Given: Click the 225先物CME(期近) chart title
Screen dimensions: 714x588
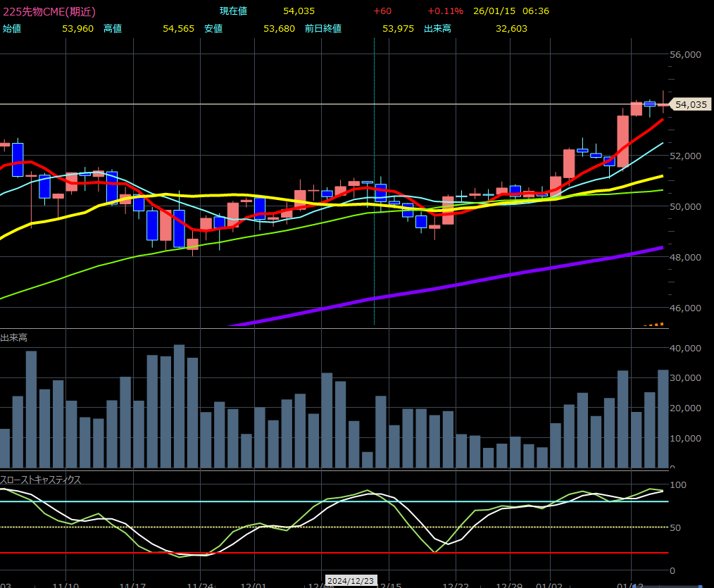Looking at the screenshot, I should (49, 11).
